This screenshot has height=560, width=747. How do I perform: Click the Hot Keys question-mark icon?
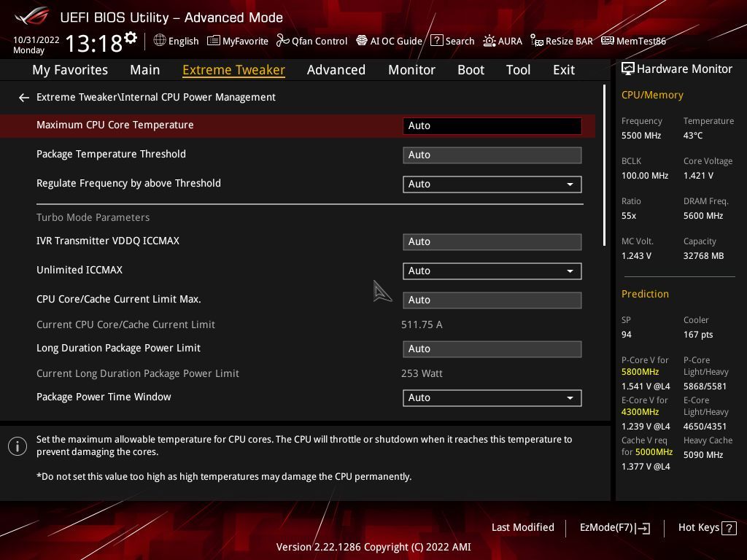[x=729, y=528]
